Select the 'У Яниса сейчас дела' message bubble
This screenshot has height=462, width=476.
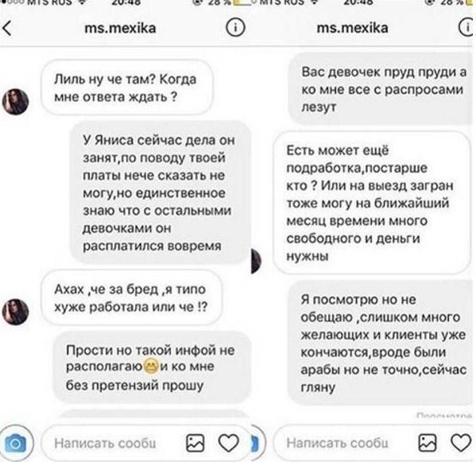pyautogui.click(x=160, y=192)
